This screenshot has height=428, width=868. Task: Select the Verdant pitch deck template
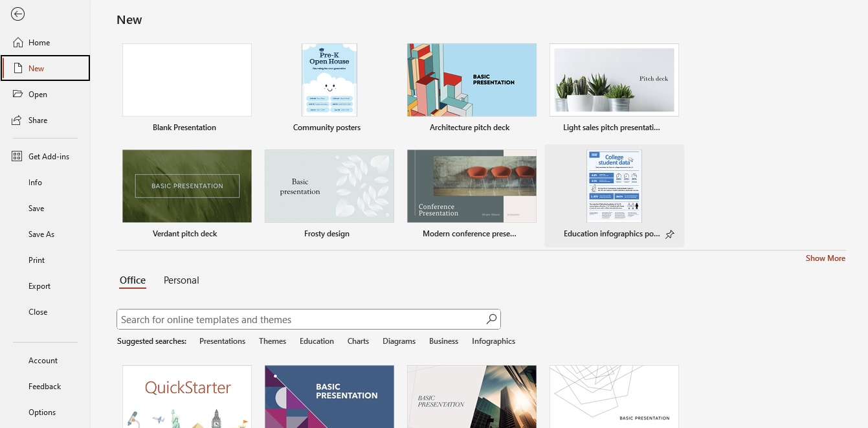click(x=187, y=186)
